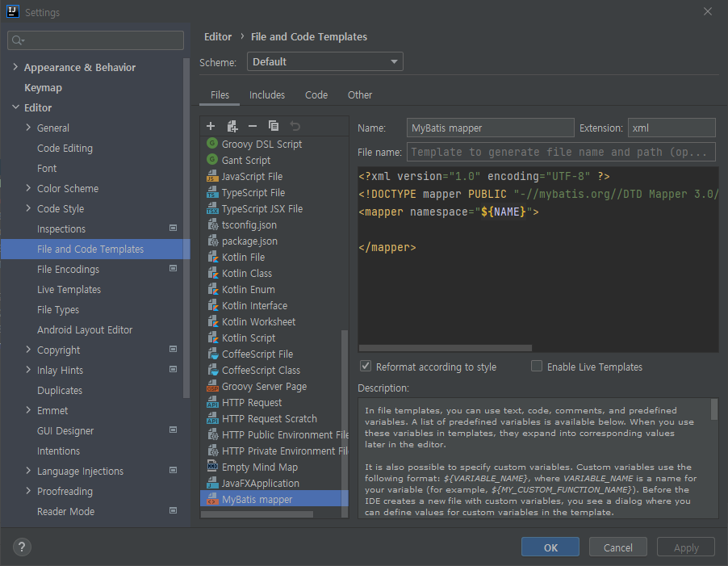Expand the Inlay Hints node
Screen dimensions: 728x566
pos(28,370)
